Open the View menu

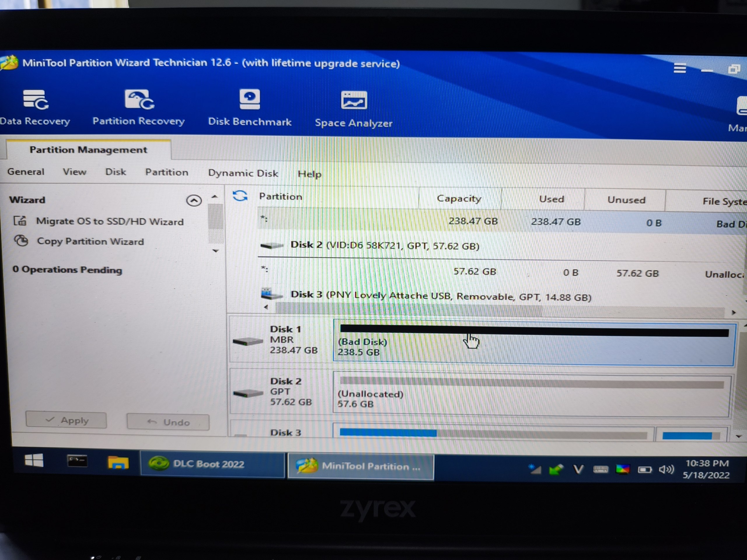click(x=75, y=171)
